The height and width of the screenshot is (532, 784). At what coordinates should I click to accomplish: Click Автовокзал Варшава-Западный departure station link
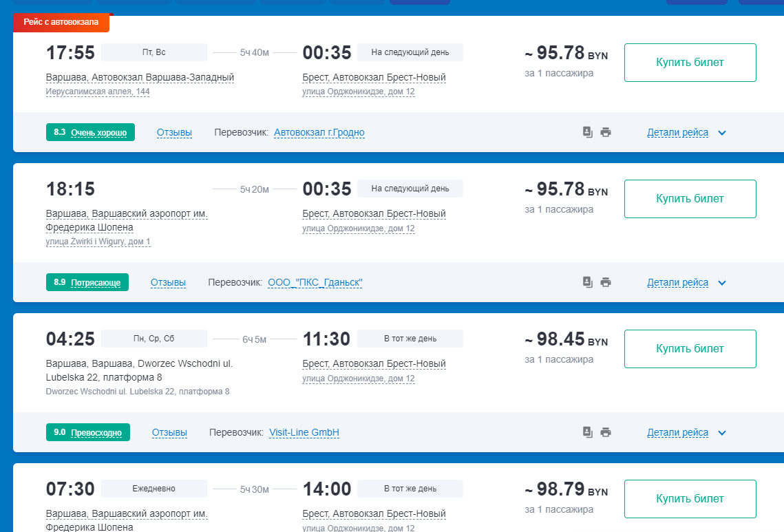coord(140,78)
